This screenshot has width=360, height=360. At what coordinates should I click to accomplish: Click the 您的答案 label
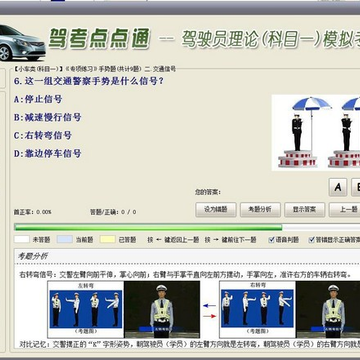coord(208,192)
